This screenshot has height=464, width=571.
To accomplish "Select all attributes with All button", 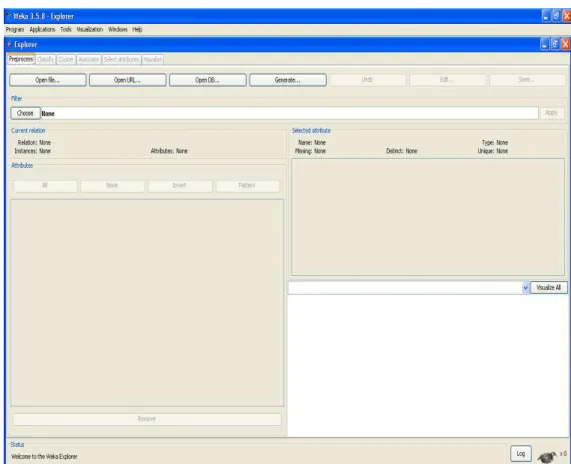I will [45, 186].
